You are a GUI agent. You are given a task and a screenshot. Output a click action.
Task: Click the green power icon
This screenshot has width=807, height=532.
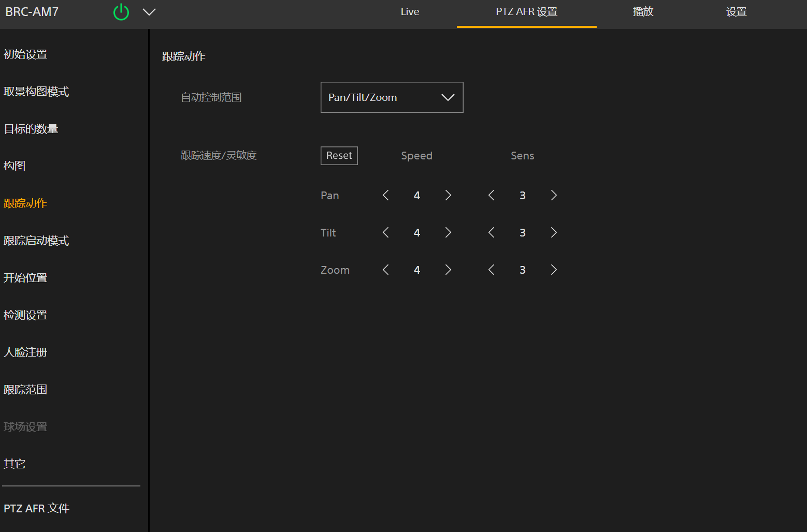pos(121,12)
